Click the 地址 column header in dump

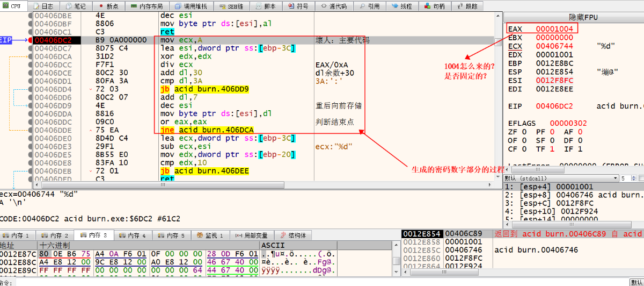18,245
